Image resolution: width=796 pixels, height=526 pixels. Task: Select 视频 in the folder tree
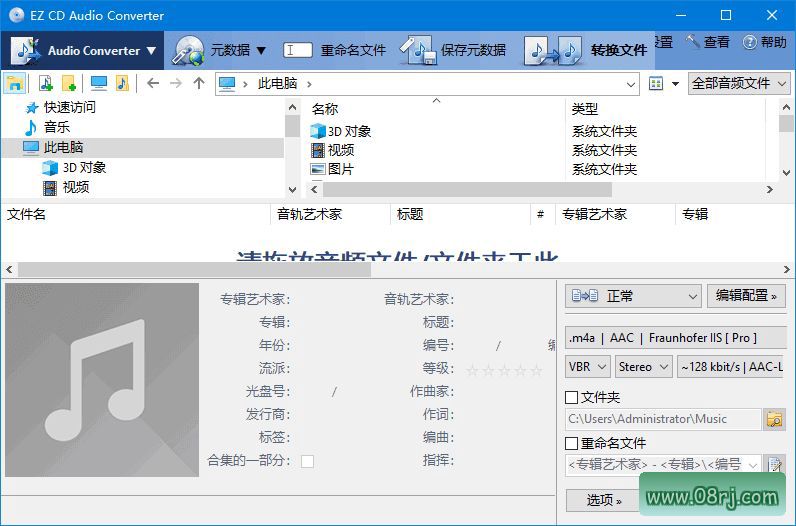point(76,187)
